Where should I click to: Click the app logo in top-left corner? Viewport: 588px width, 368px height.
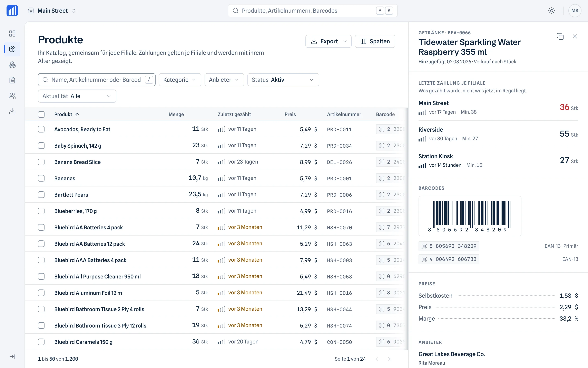pyautogui.click(x=12, y=11)
